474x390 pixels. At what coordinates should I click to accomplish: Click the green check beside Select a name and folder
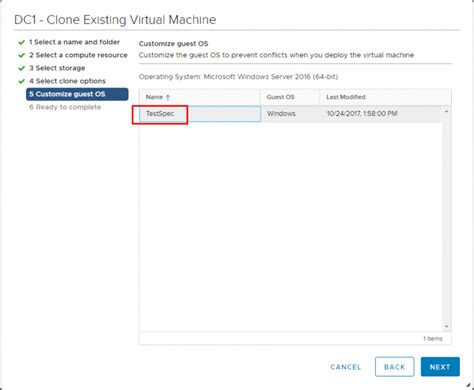[x=22, y=42]
